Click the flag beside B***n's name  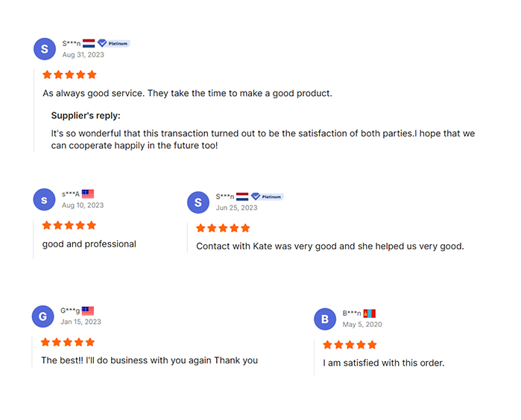(370, 314)
